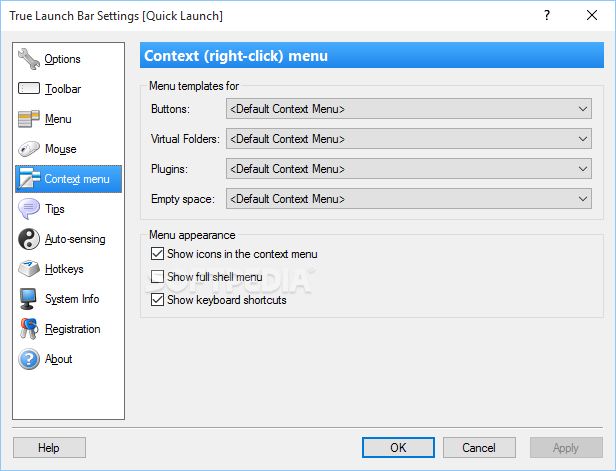Toggle Show keyboard shortcuts checkbox
Image resolution: width=616 pixels, height=471 pixels.
157,300
